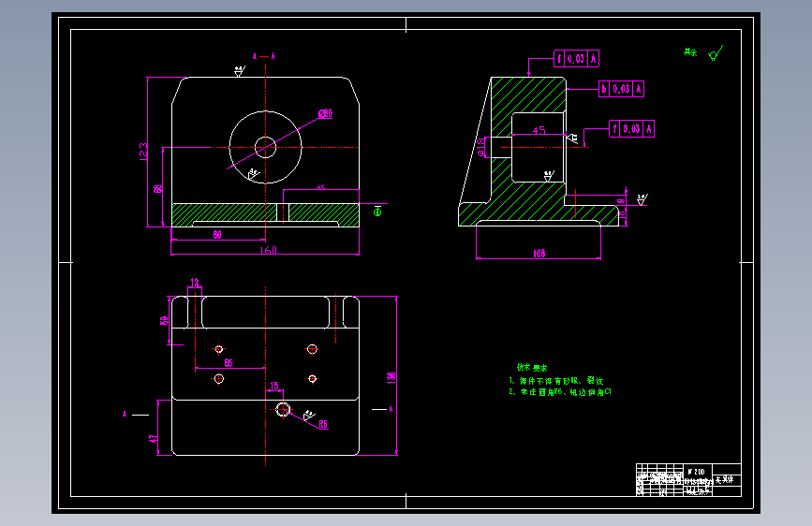Select the topmost 0.03 A tolerance frame
812x526 pixels.
click(x=576, y=59)
